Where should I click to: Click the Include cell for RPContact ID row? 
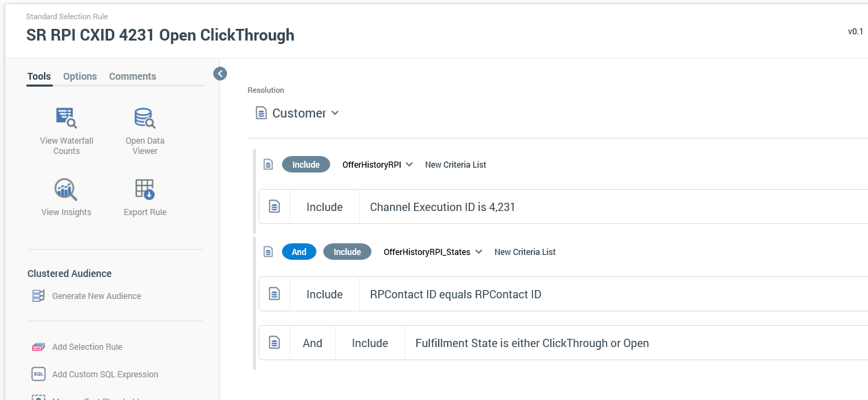tap(325, 294)
